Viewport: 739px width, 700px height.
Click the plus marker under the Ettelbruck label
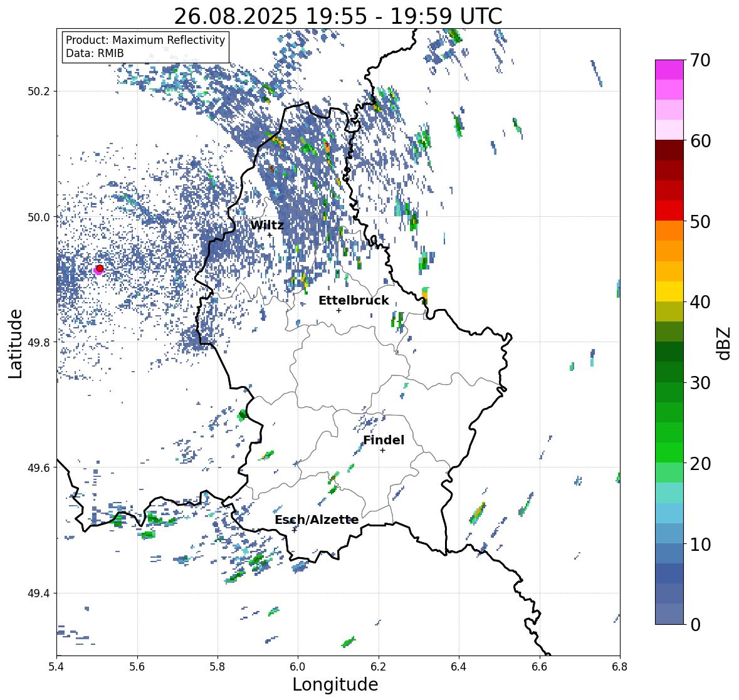338,310
